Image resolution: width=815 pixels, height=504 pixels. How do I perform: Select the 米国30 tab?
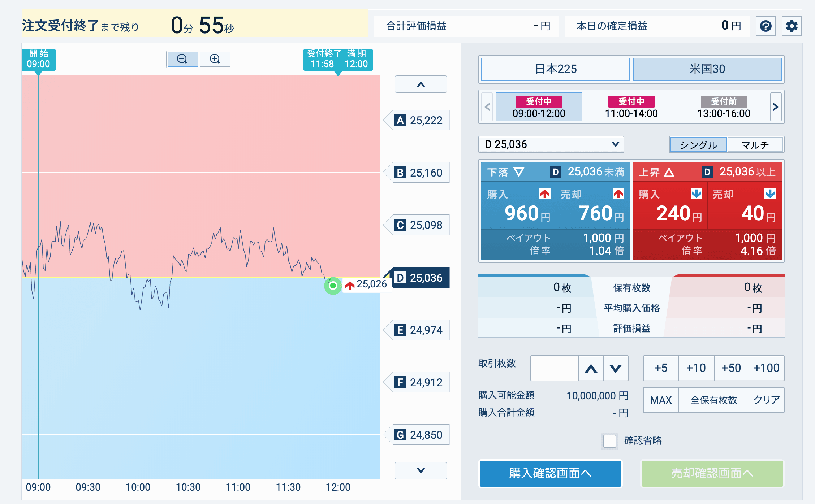point(707,69)
